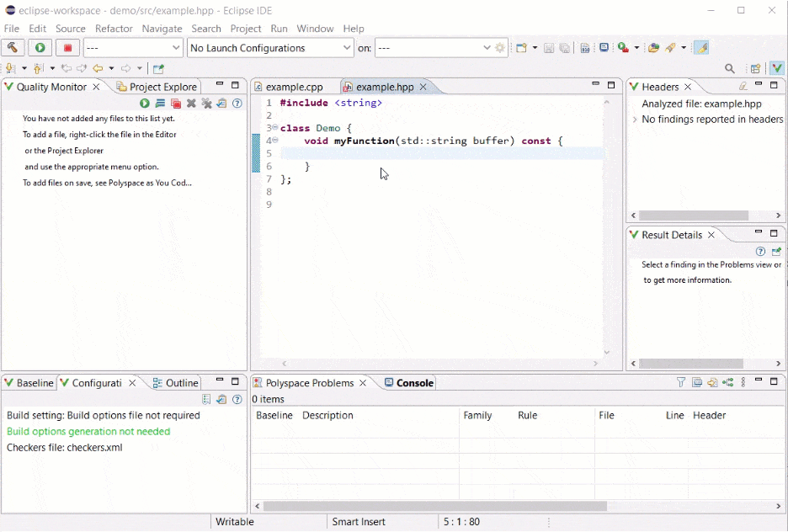The height and width of the screenshot is (532, 788).
Task: Click the help button in Result Details
Action: click(760, 251)
